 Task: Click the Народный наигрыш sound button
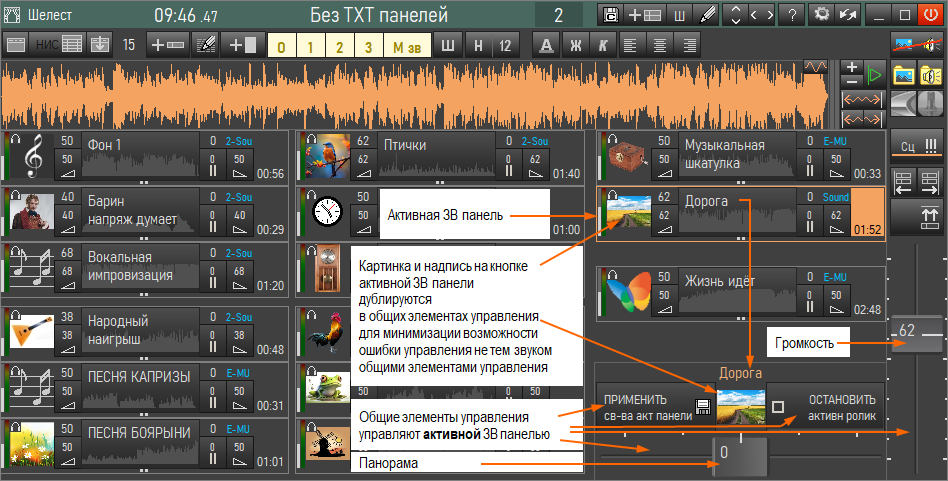[x=140, y=330]
